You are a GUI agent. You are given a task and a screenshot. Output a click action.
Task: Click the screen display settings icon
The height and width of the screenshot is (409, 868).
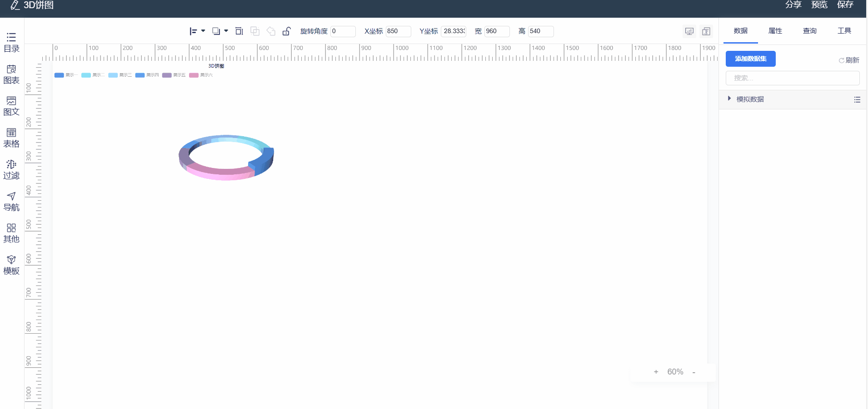point(689,31)
